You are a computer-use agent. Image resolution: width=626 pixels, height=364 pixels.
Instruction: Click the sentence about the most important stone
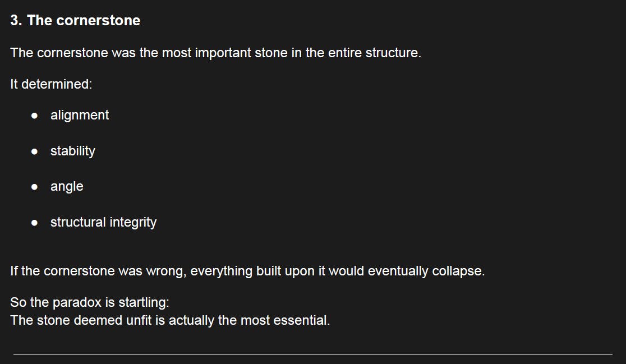point(215,53)
